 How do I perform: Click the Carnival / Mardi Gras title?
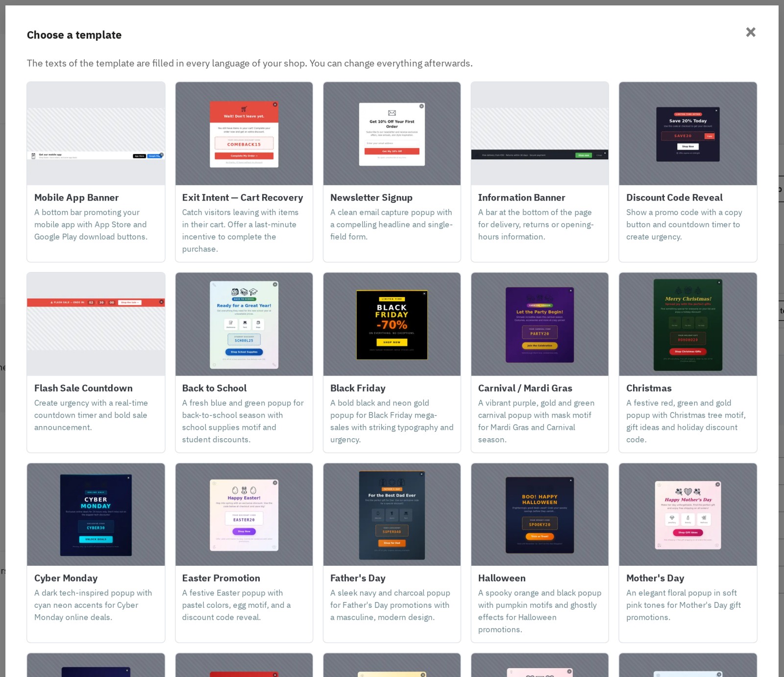525,388
